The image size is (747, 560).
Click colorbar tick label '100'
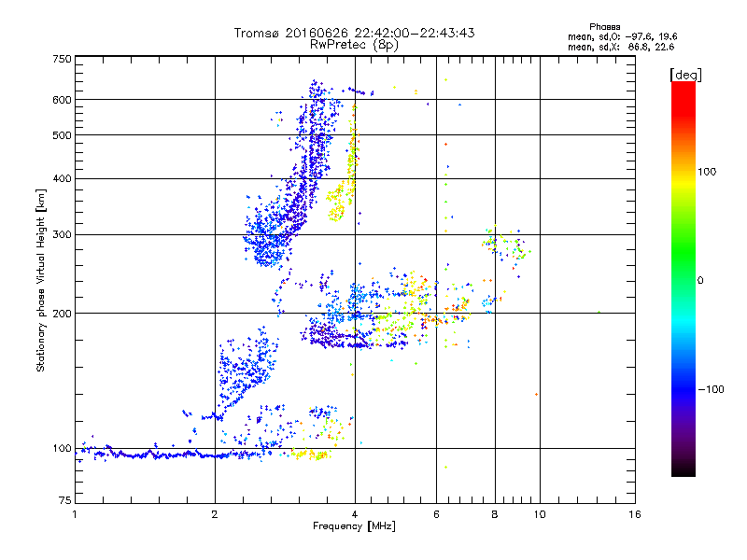click(x=707, y=172)
